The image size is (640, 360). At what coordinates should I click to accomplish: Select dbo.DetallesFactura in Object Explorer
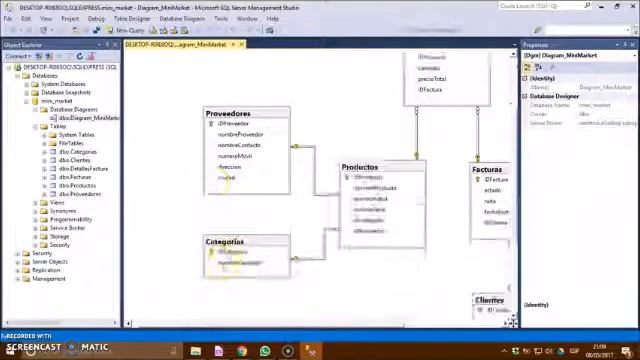pos(83,169)
